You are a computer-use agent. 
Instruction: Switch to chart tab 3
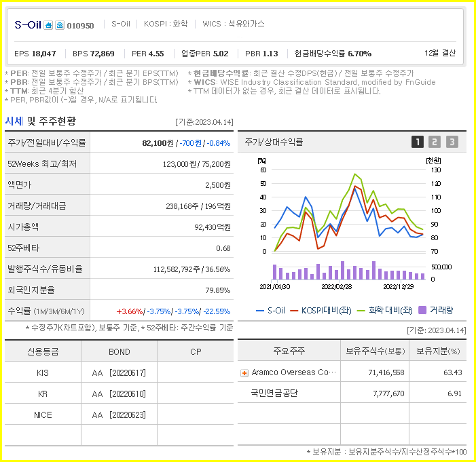coord(452,142)
